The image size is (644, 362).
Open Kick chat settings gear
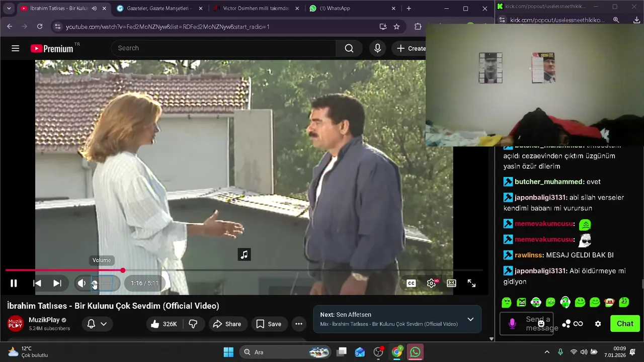(598, 324)
